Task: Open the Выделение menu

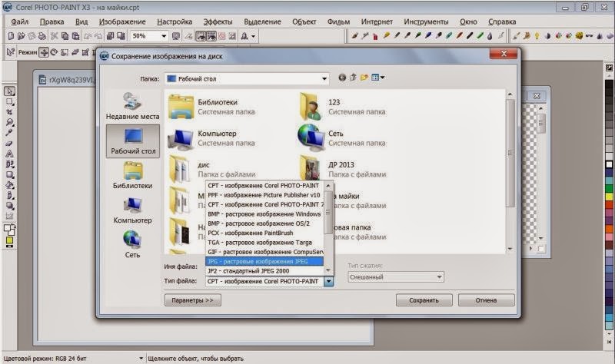Action: point(262,22)
